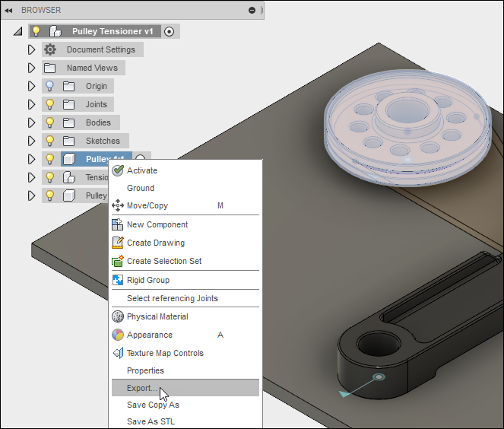Click the New Component icon
This screenshot has width=504, height=429.
click(x=118, y=224)
